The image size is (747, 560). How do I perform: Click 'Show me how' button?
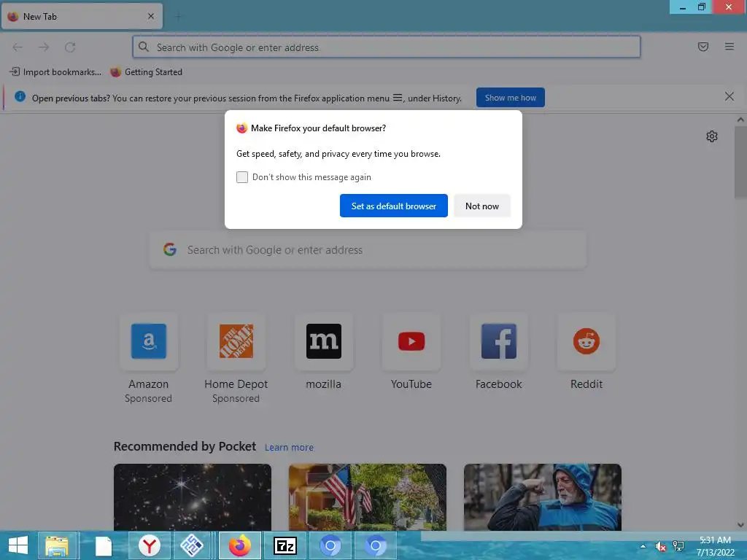tap(510, 98)
